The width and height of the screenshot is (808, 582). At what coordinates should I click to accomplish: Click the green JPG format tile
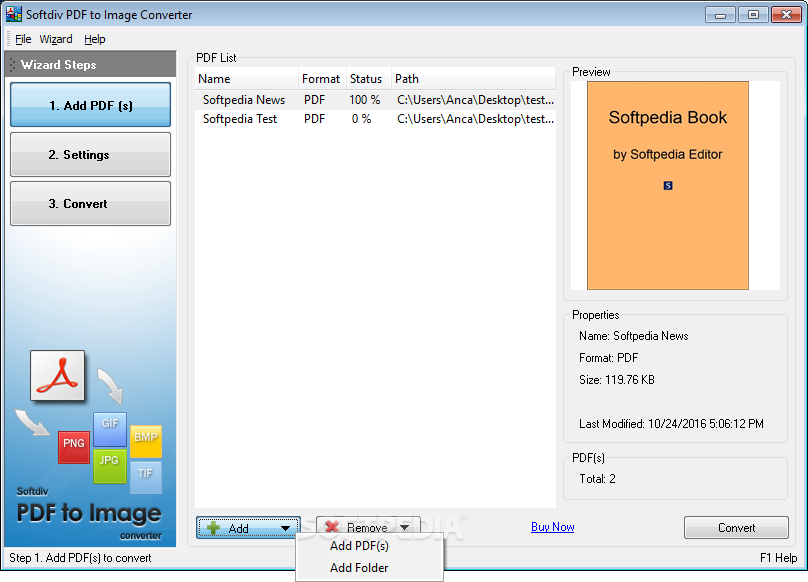(110, 466)
